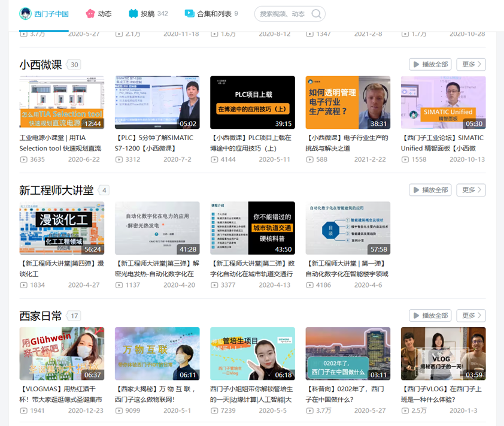Open title 工业电源小课堂 | 用TIA Selection tool

60,143
